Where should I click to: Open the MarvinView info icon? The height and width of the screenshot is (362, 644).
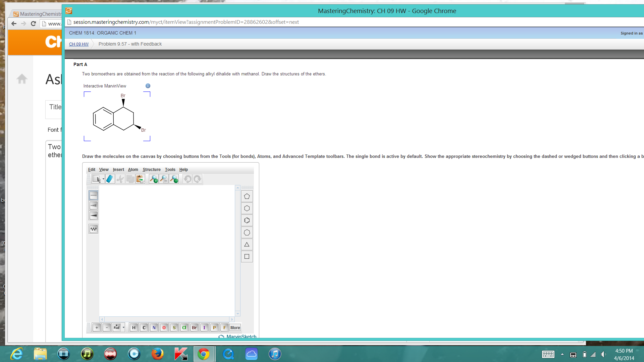[x=148, y=86]
